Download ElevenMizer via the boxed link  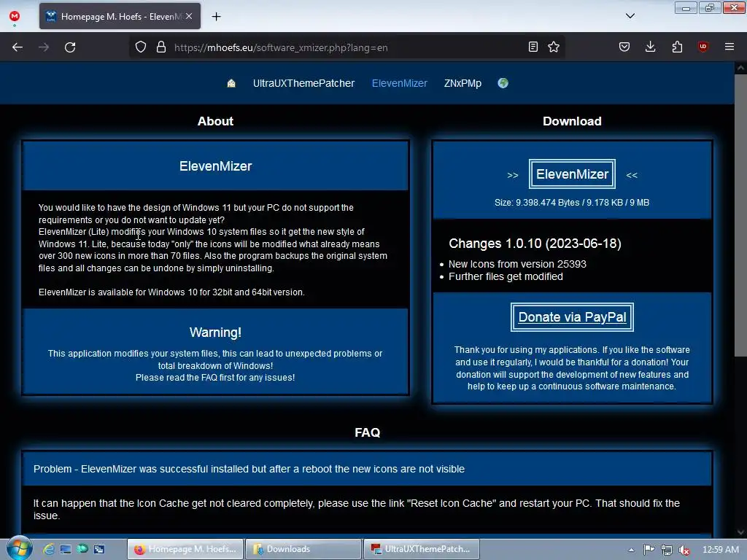pos(572,174)
